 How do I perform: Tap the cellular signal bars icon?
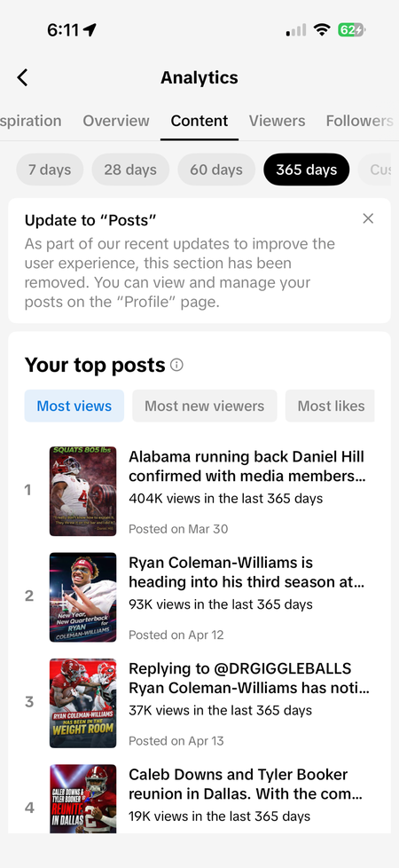tap(296, 30)
